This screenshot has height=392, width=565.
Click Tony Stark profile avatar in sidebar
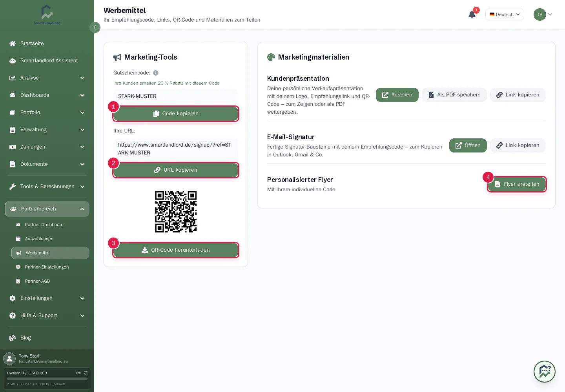9,359
